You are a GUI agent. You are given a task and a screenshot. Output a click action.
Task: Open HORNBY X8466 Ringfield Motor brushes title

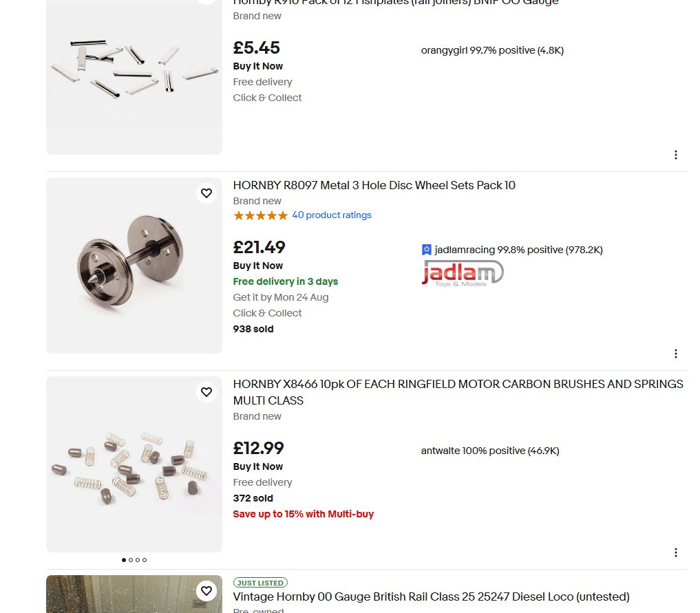point(458,392)
